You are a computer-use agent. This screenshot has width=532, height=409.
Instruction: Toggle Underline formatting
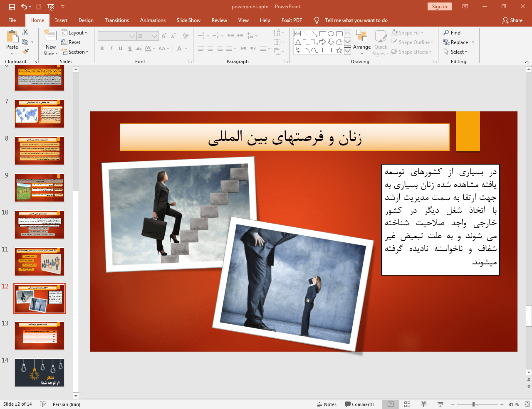120,49
